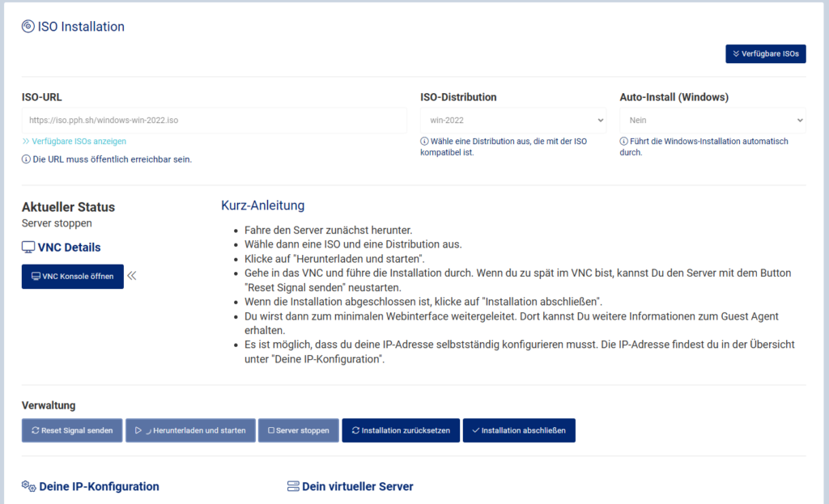
Task: Click info icon next to URL accessibility note
Action: [x=26, y=159]
